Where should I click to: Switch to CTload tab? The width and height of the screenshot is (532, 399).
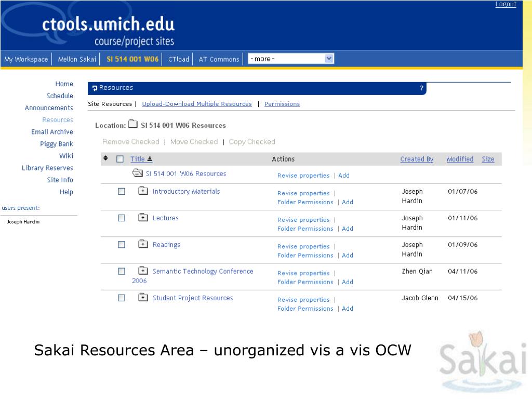click(179, 59)
